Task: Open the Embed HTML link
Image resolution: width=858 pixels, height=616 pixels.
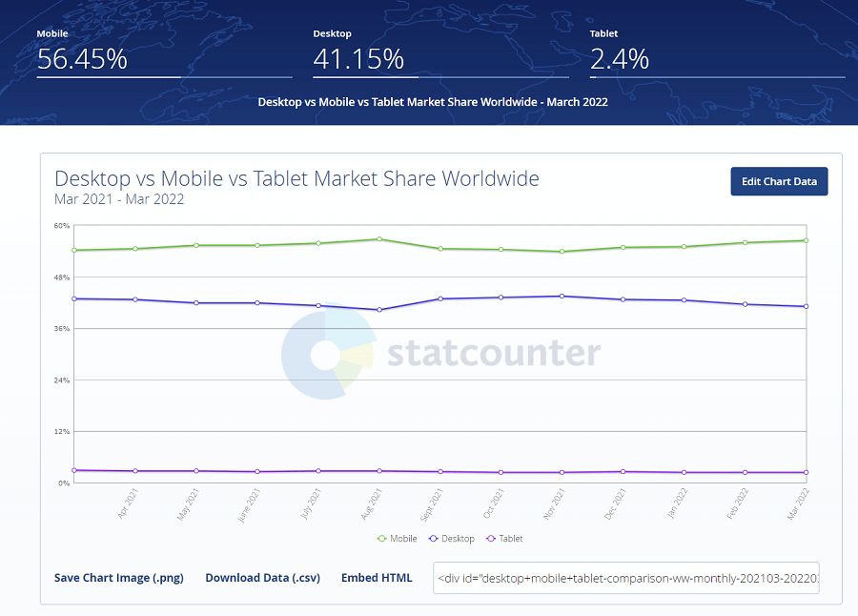Action: click(x=377, y=578)
